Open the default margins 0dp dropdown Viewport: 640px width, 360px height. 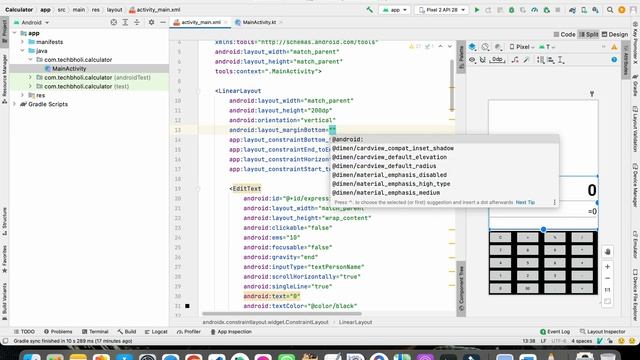(x=497, y=60)
